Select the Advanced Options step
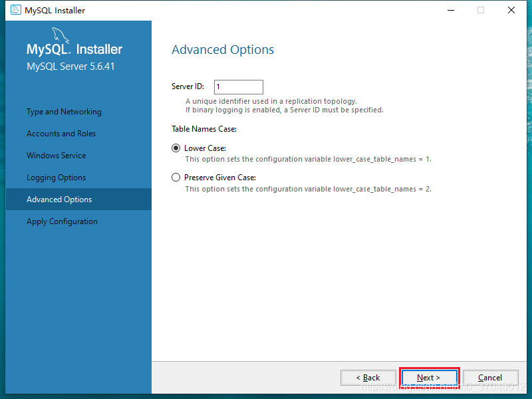The height and width of the screenshot is (399, 532). (x=78, y=199)
